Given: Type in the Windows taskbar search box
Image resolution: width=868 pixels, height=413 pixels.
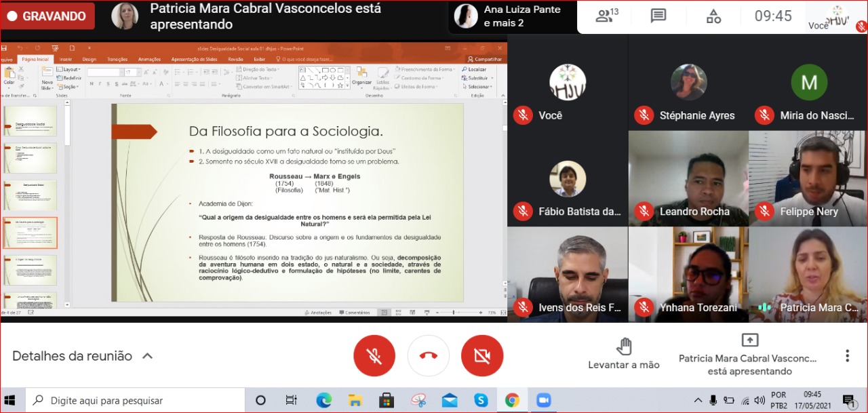Looking at the screenshot, I should (136, 400).
